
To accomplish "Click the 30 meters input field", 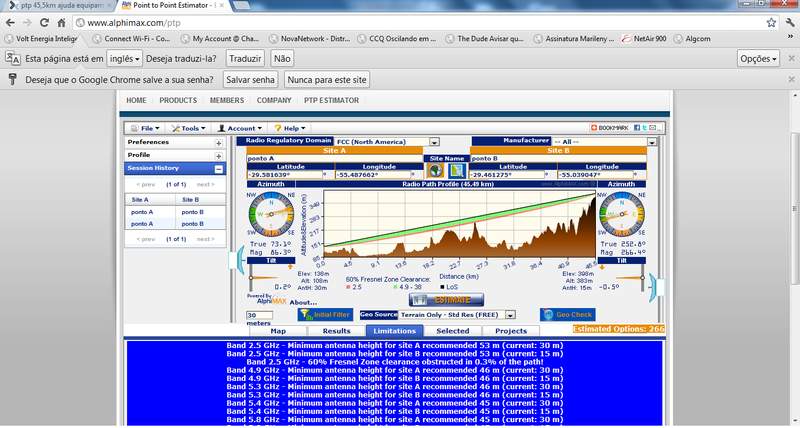I will [x=259, y=315].
